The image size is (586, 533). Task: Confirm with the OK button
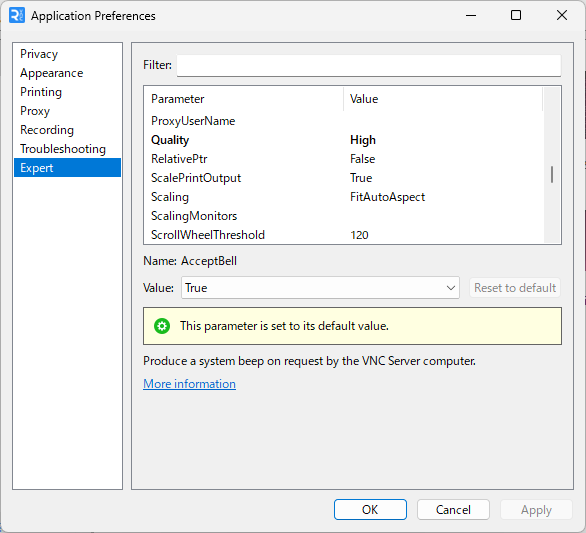(x=370, y=509)
